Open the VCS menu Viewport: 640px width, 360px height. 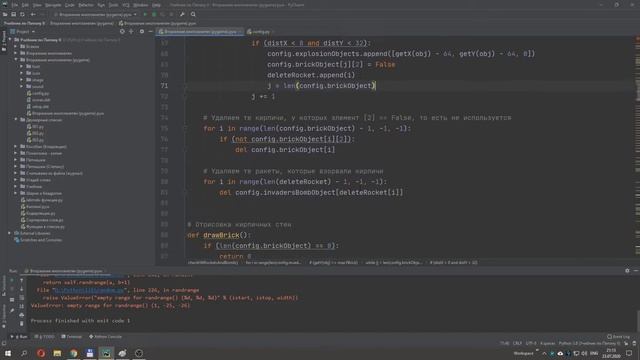[126, 5]
